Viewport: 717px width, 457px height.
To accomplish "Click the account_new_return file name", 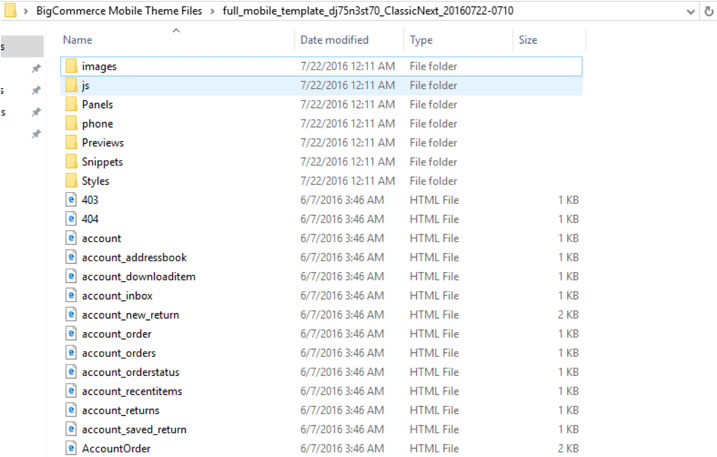I will 130,315.
